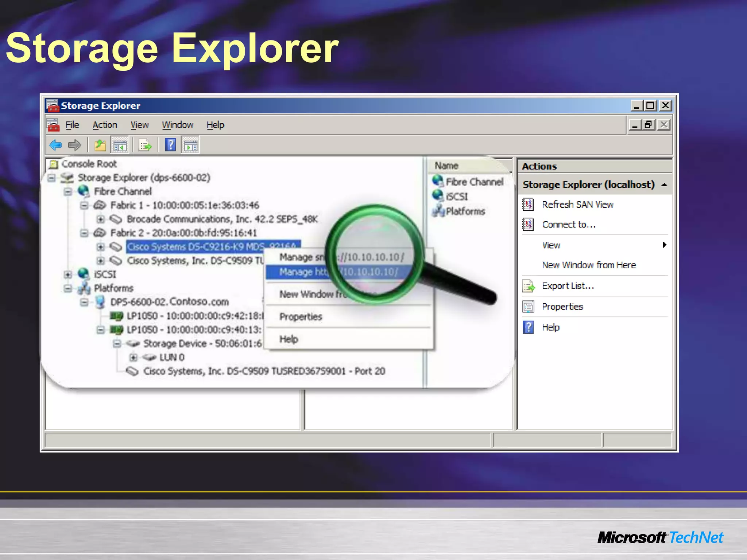Viewport: 747px width, 560px height.
Task: Collapse the Fabric 1 tree node
Action: point(84,205)
